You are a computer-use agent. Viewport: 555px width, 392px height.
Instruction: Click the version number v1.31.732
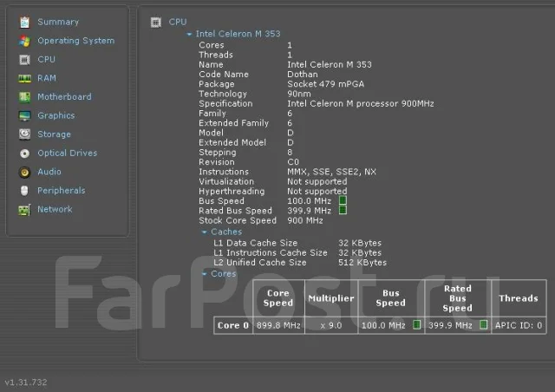tap(26, 382)
